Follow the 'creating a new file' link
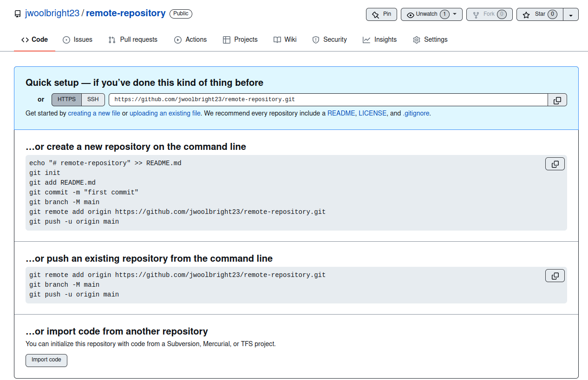588x380 pixels. [94, 113]
